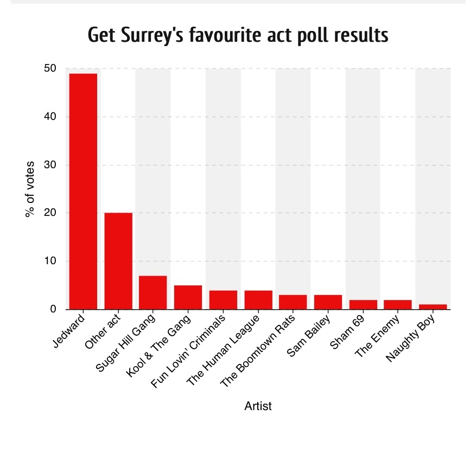Click The Boomtown Rats bar
Image resolution: width=476 pixels, height=454 pixels.
(293, 302)
